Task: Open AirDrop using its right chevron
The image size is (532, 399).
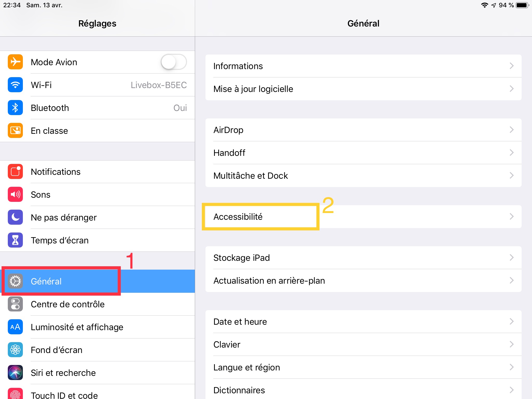Action: 511,130
